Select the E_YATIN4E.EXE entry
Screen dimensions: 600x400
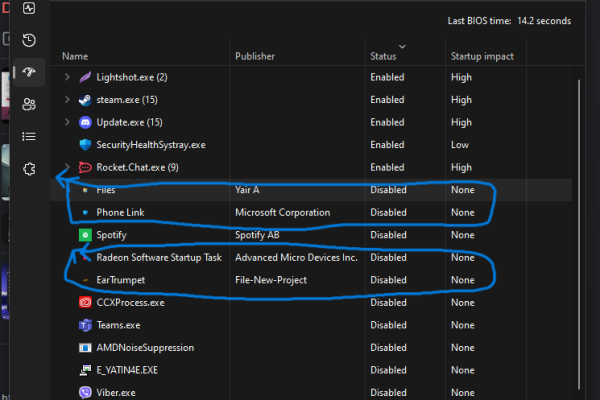pyautogui.click(x=127, y=370)
